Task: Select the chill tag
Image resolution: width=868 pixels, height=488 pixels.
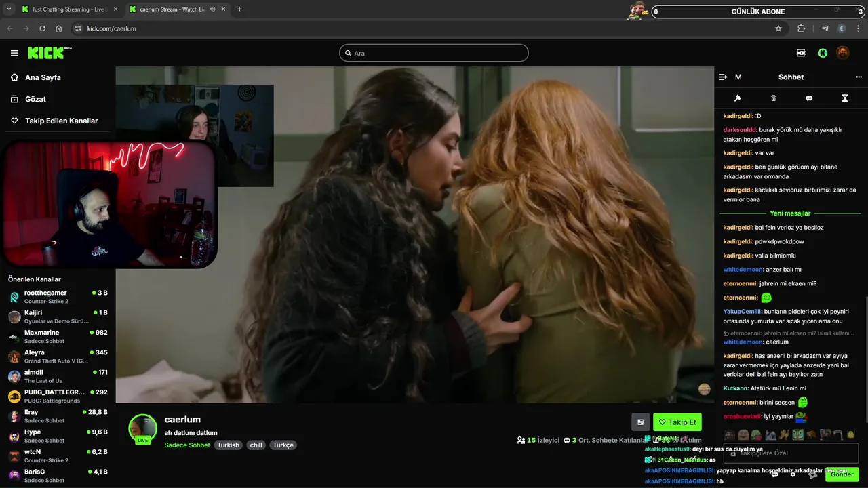Action: point(256,445)
